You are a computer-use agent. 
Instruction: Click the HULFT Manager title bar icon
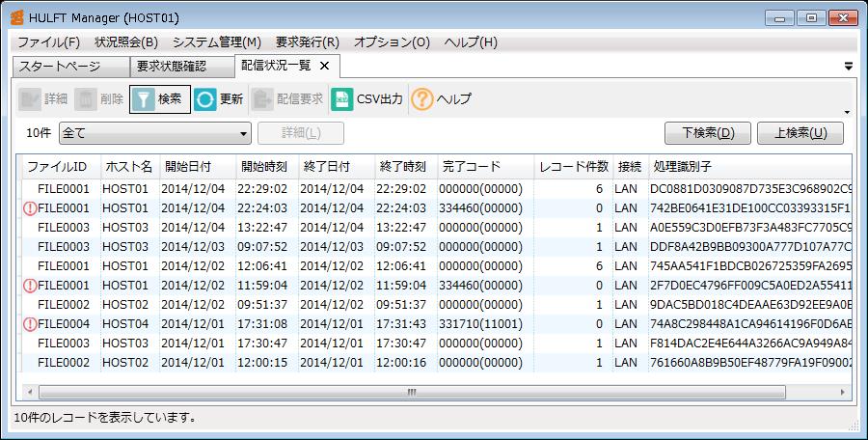tap(17, 17)
